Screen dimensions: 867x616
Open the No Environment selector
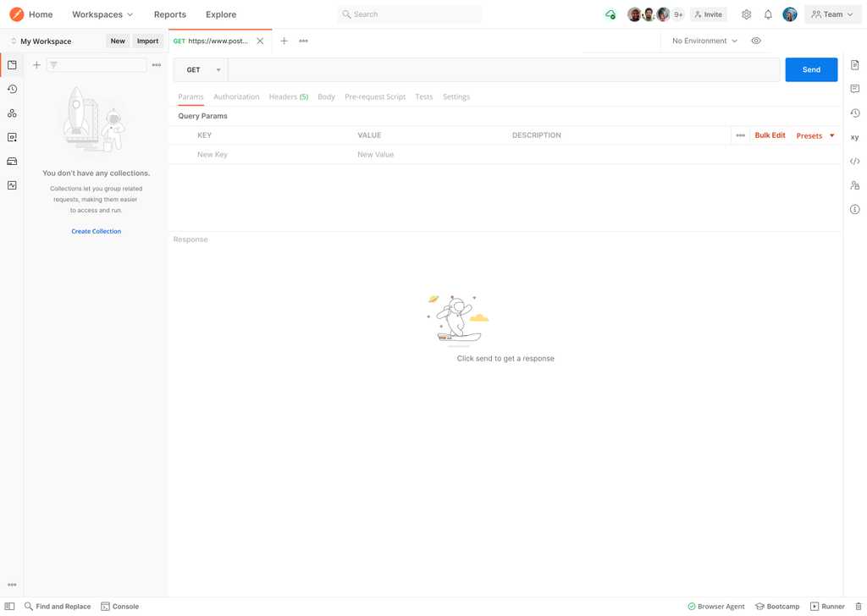tap(704, 41)
